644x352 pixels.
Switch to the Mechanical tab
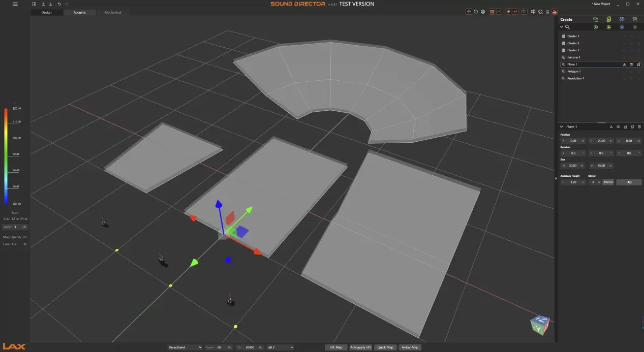pos(112,12)
